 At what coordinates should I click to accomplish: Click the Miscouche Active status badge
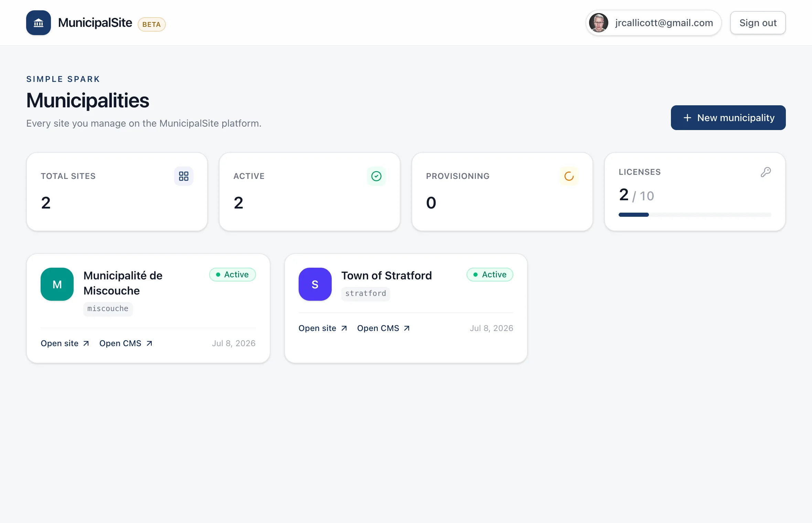233,275
